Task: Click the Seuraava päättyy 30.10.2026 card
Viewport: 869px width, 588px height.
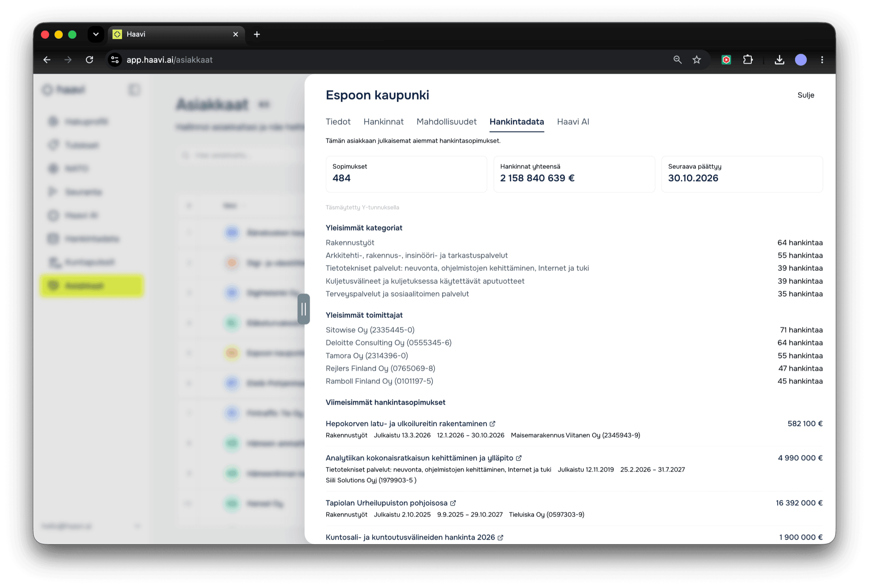Action: point(742,174)
